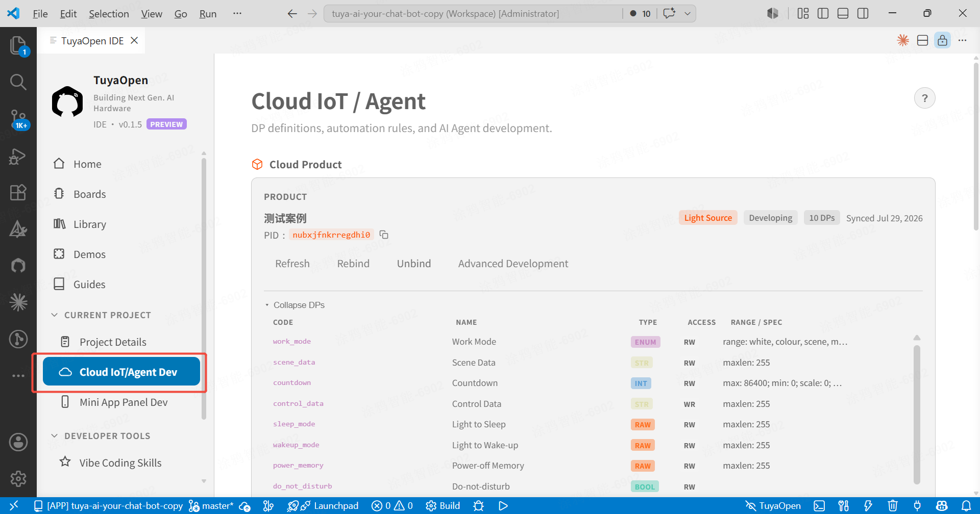Go forward in navigation history
Viewport: 980px width, 514px height.
(x=312, y=14)
